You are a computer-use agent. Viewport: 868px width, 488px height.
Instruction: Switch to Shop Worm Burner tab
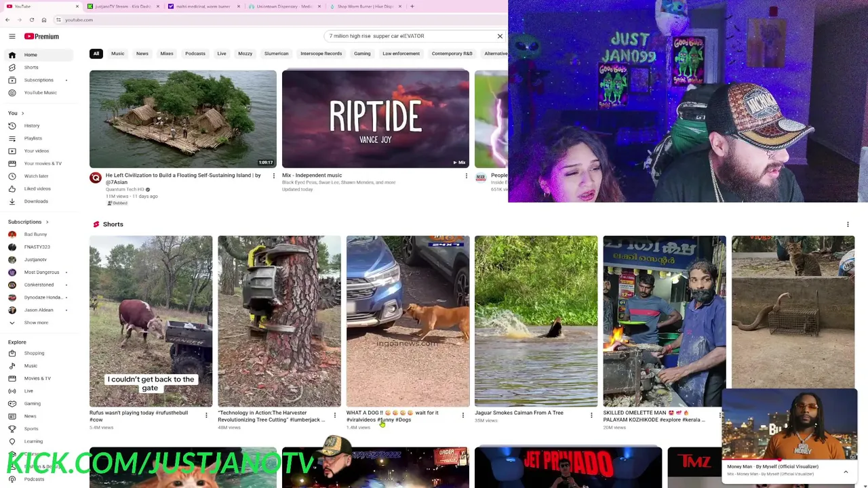click(365, 6)
